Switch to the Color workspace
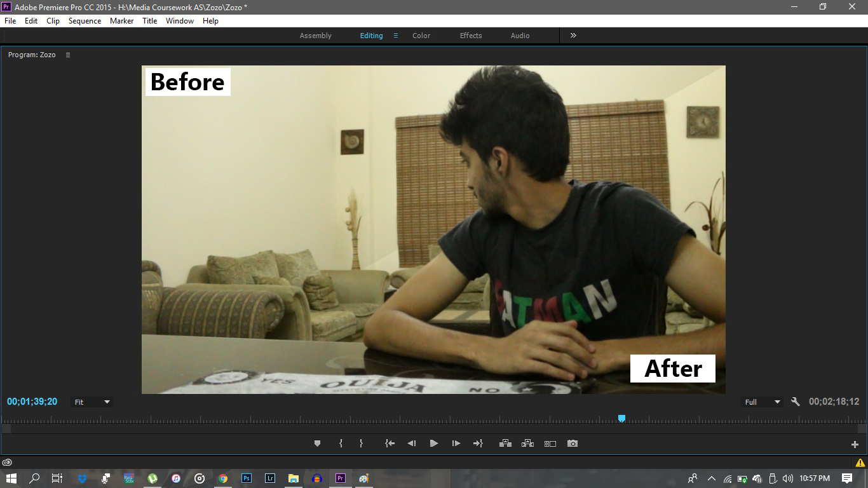The height and width of the screenshot is (488, 868). click(421, 36)
